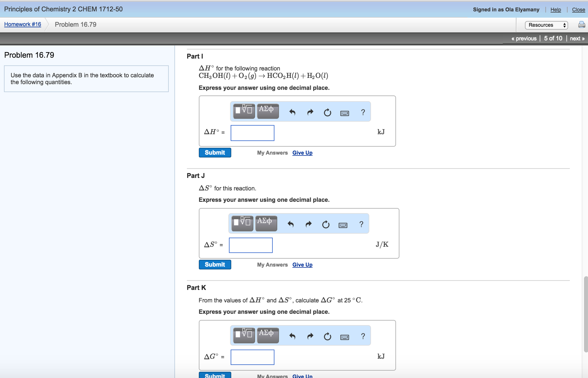Click inside the ΔH° answer input box
This screenshot has width=588, height=378.
pyautogui.click(x=252, y=133)
